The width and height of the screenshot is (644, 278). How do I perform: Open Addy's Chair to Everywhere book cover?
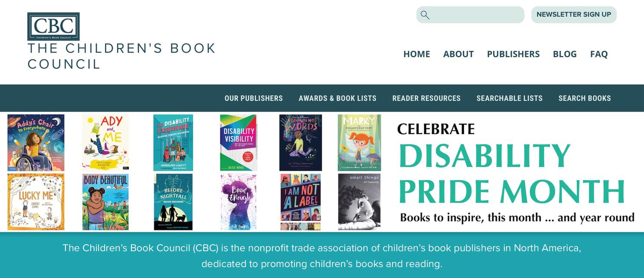tap(36, 142)
